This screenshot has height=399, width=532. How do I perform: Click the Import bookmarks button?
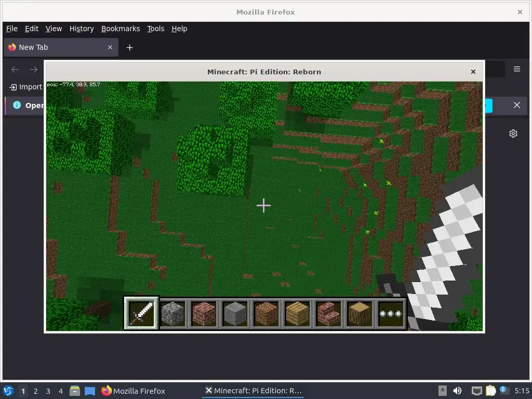26,87
